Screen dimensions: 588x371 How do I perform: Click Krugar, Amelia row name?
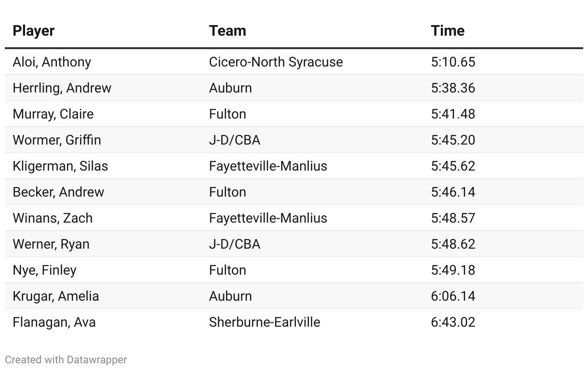[56, 296]
